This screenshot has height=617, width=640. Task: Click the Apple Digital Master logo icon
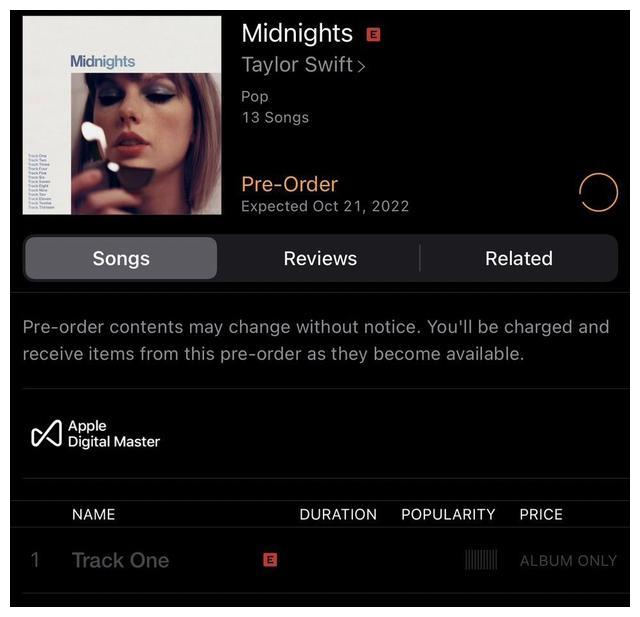pos(47,433)
